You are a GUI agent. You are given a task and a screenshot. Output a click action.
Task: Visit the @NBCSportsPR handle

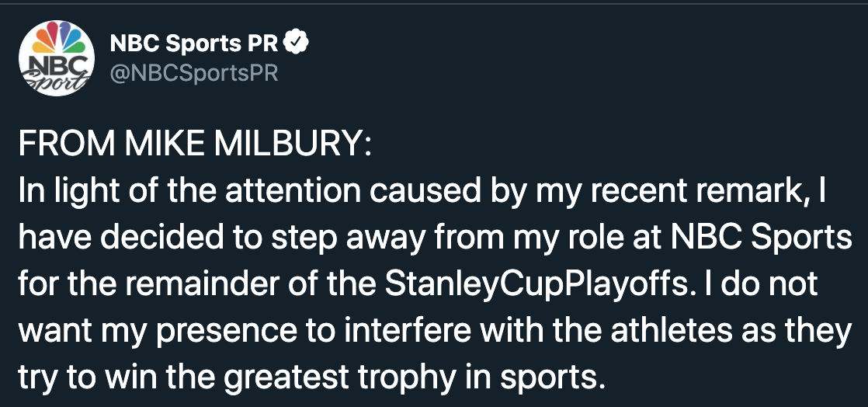click(194, 73)
